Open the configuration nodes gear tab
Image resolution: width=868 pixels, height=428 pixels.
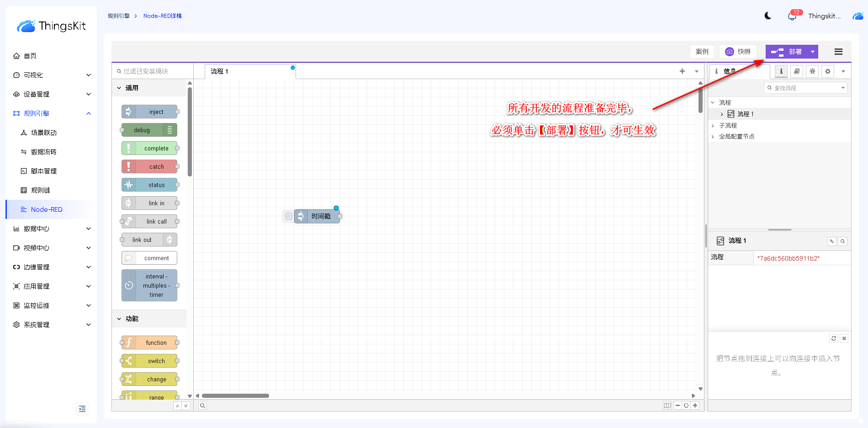828,71
